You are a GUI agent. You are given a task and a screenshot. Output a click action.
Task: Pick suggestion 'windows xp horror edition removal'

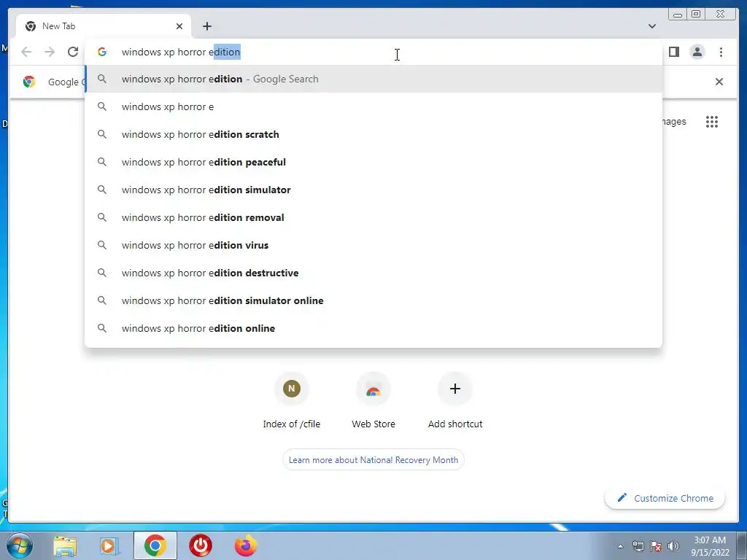tap(373, 217)
